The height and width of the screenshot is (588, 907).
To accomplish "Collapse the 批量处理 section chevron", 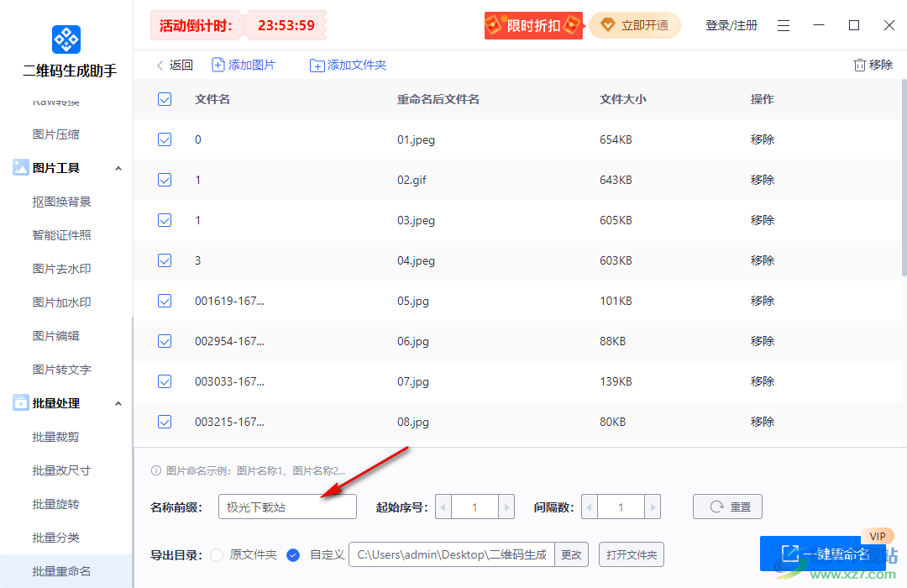I will tap(118, 402).
